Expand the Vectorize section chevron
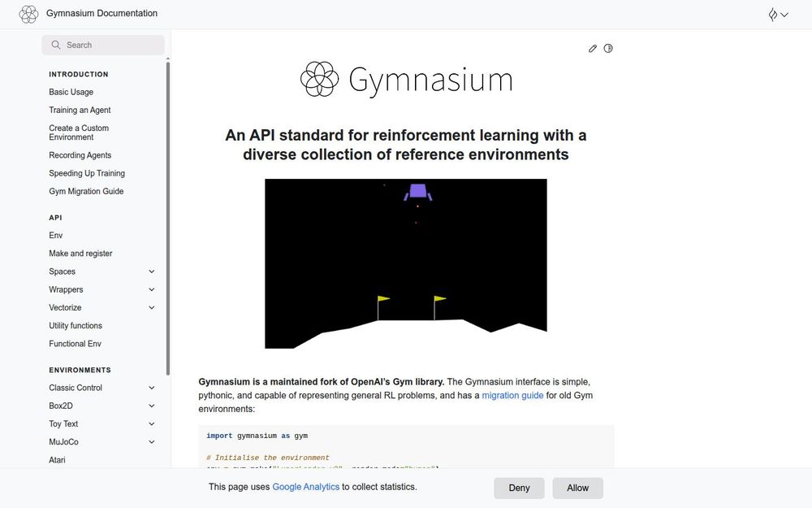Screen dimensions: 812x508 click(x=152, y=308)
